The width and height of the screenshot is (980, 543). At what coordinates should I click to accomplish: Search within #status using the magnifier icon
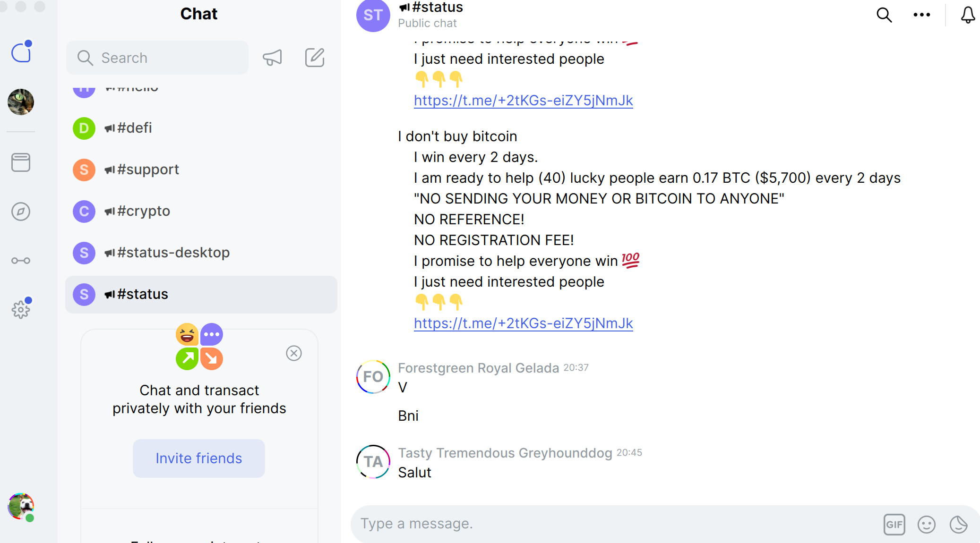click(x=884, y=15)
